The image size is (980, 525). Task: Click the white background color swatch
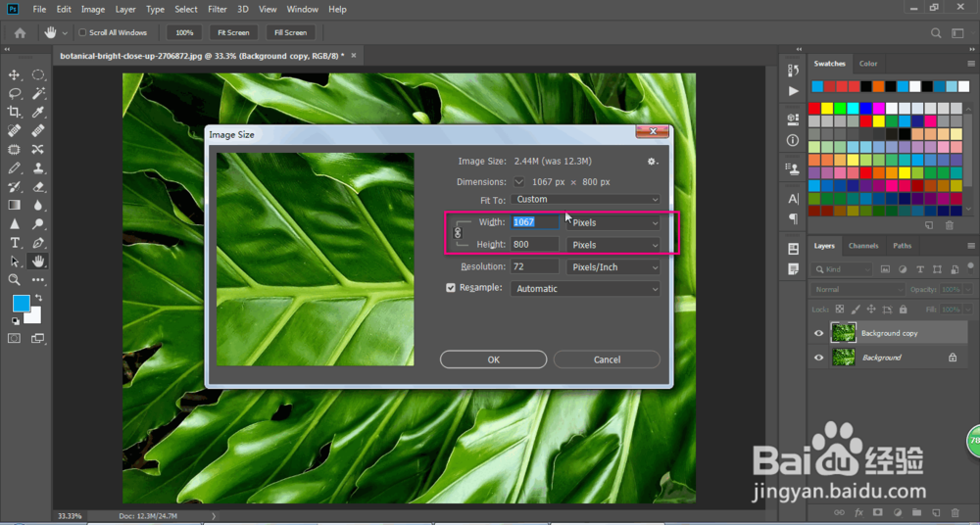click(34, 316)
